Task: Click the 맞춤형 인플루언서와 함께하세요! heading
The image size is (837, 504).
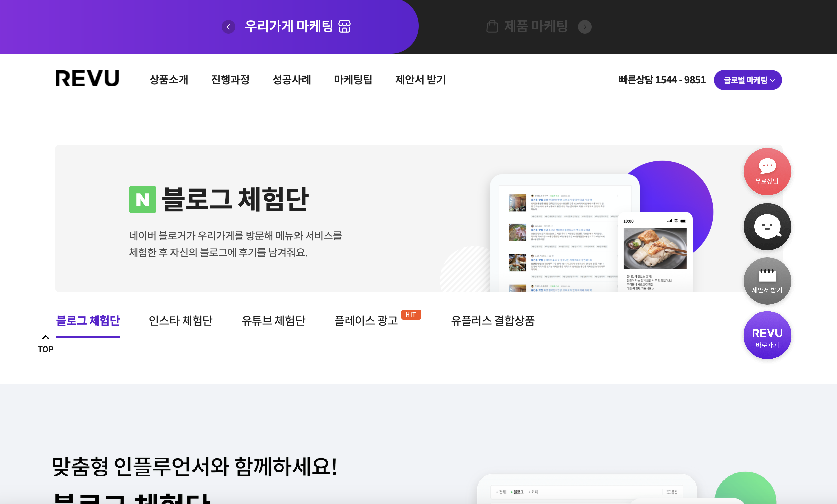Action: pos(194,466)
